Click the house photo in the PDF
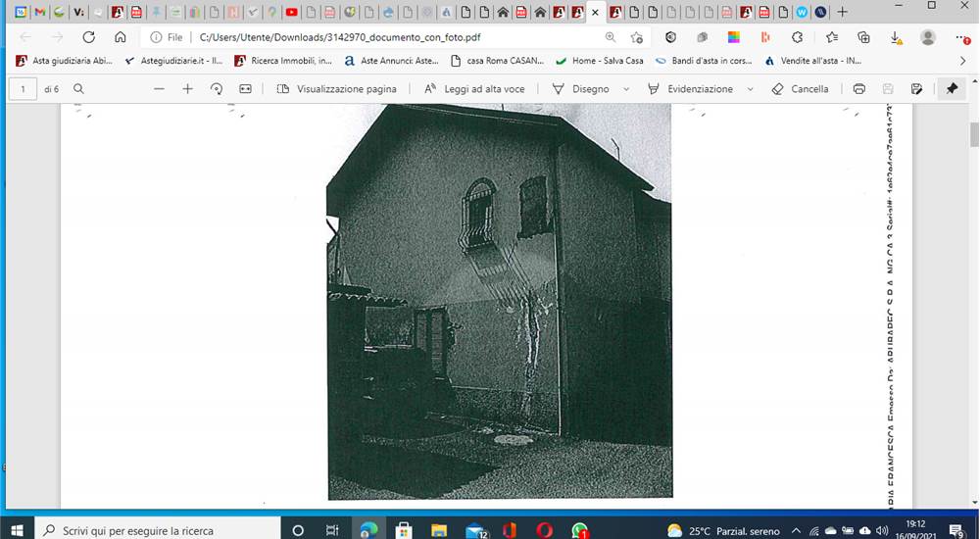 pyautogui.click(x=499, y=301)
